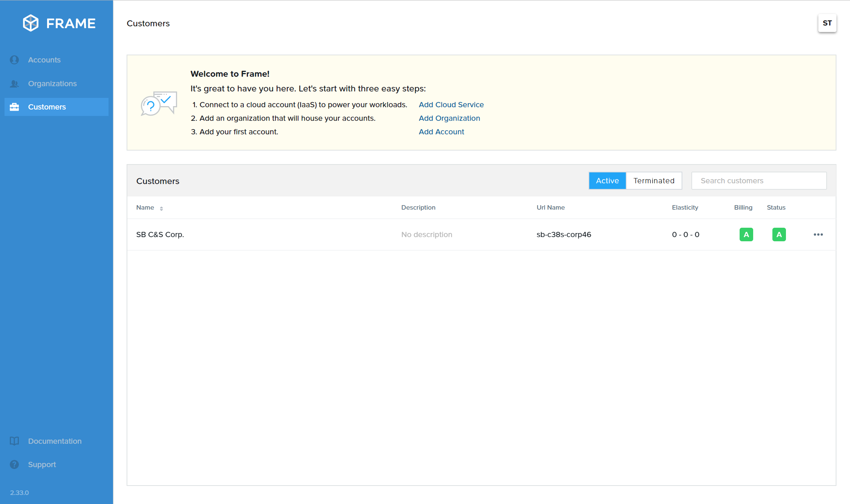The height and width of the screenshot is (504, 850).
Task: Click the Customers page title at top
Action: tap(148, 23)
